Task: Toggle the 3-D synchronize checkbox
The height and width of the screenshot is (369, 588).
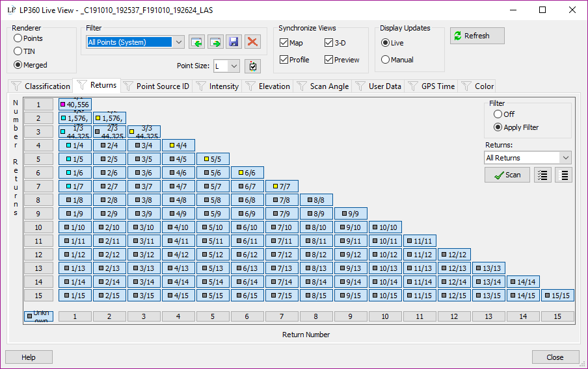Action: point(335,43)
